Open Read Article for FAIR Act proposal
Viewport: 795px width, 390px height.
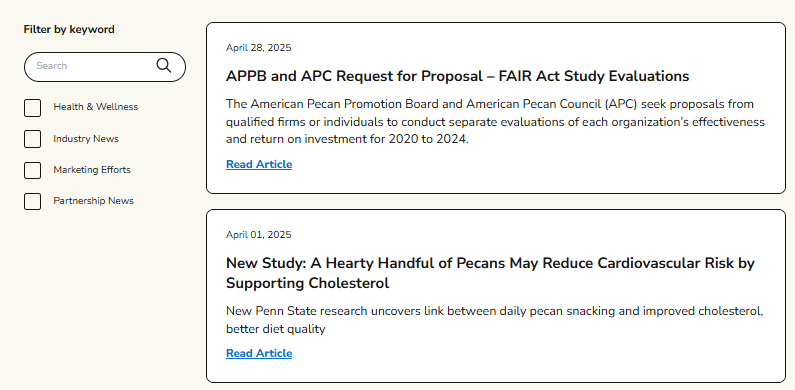pyautogui.click(x=259, y=164)
